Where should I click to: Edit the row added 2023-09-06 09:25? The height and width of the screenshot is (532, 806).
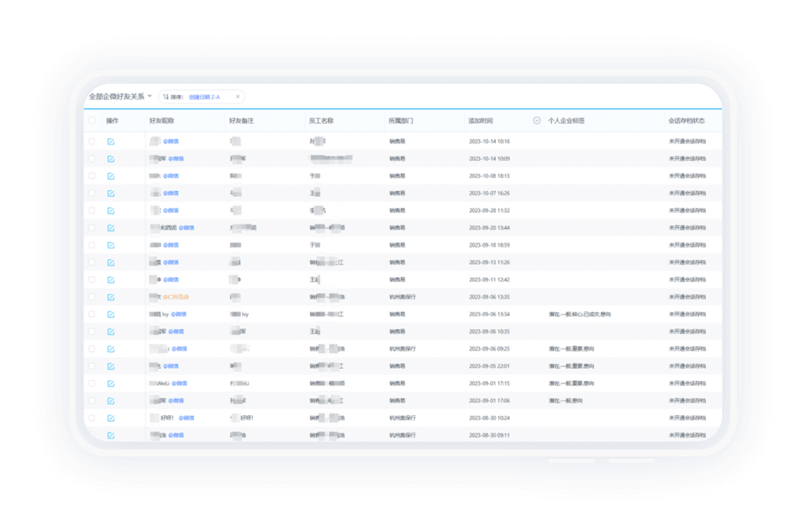click(x=110, y=349)
